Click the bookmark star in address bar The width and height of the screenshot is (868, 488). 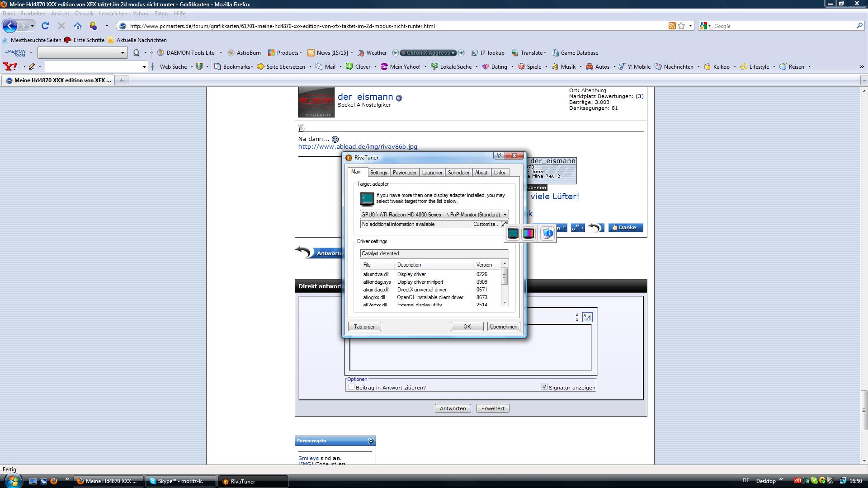(x=681, y=26)
